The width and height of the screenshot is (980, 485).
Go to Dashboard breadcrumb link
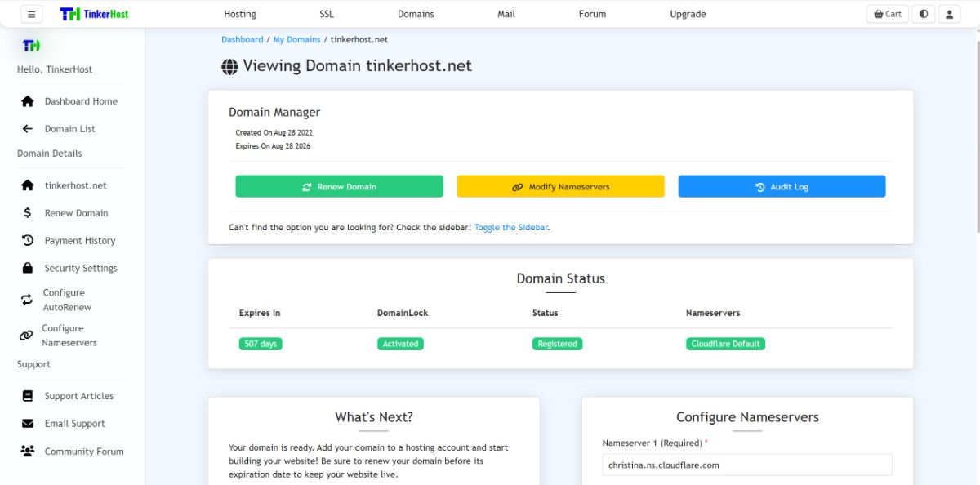(x=243, y=39)
